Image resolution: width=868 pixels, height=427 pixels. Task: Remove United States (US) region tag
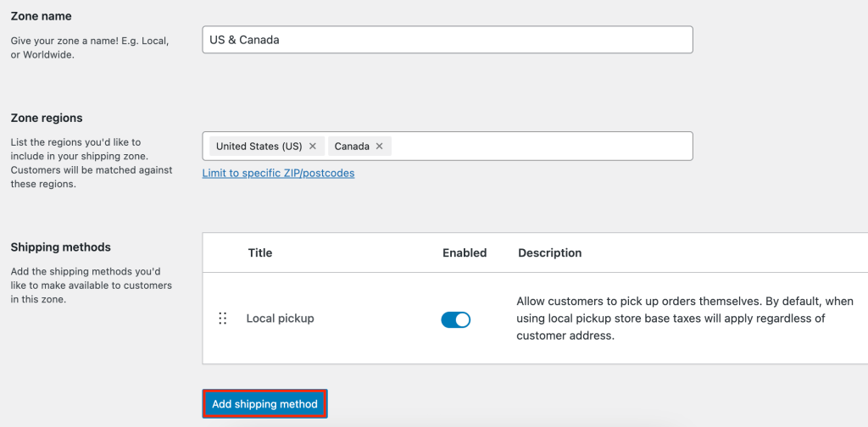pyautogui.click(x=312, y=147)
